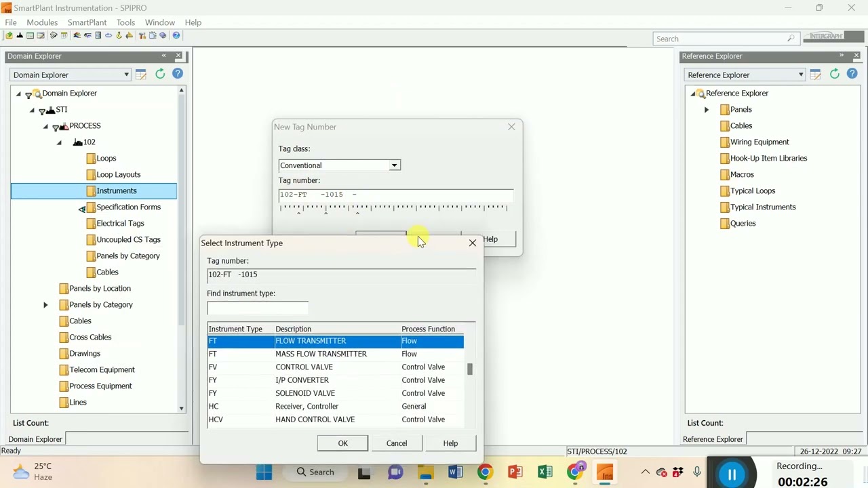Click the blue help icon in main toolbar
This screenshot has height=488, width=868.
click(x=176, y=35)
